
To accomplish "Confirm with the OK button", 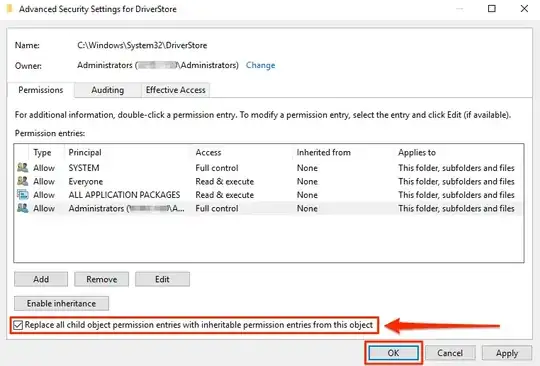I will 393,353.
